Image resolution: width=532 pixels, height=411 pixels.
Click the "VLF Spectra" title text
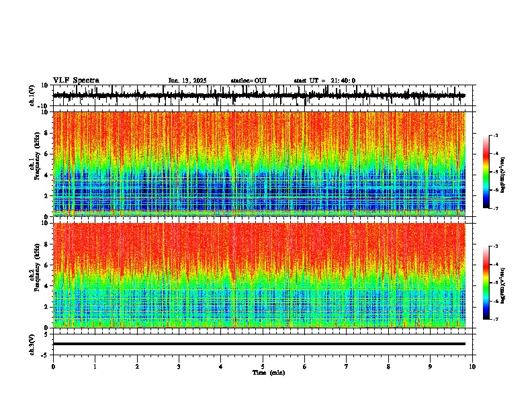(77, 81)
